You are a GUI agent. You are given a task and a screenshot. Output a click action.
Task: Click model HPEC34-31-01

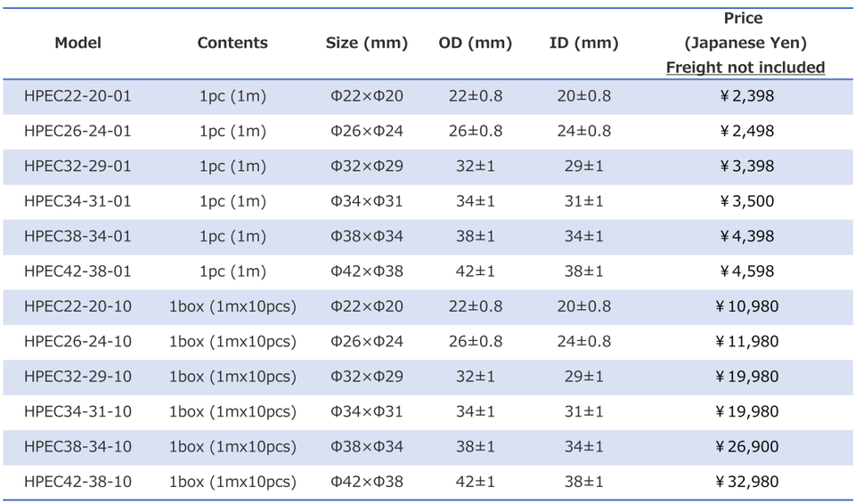coord(78,201)
